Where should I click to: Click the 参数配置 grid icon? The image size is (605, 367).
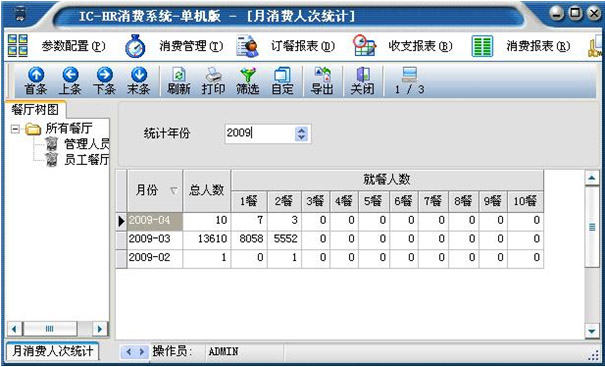pyautogui.click(x=18, y=46)
